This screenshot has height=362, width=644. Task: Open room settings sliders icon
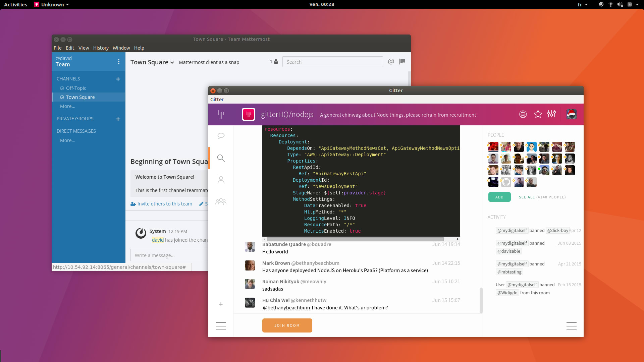tap(551, 114)
